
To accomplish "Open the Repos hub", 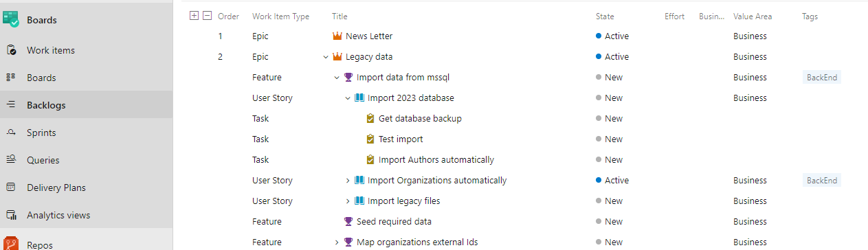I will (40, 244).
